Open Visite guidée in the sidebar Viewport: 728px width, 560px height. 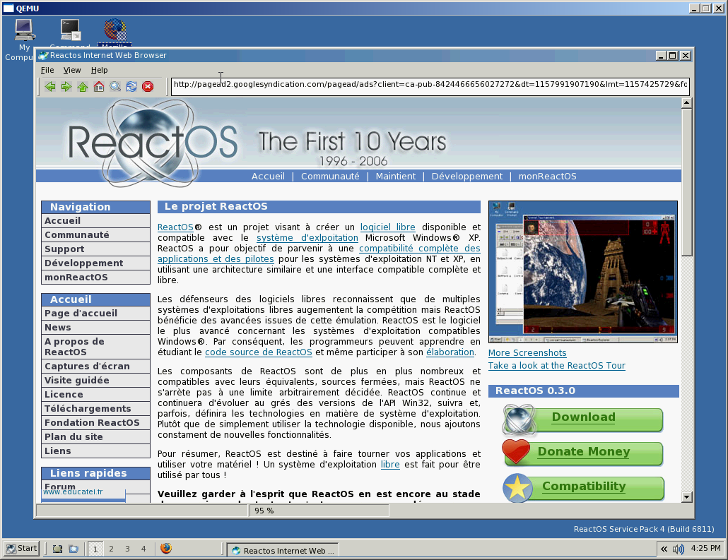[95, 381]
